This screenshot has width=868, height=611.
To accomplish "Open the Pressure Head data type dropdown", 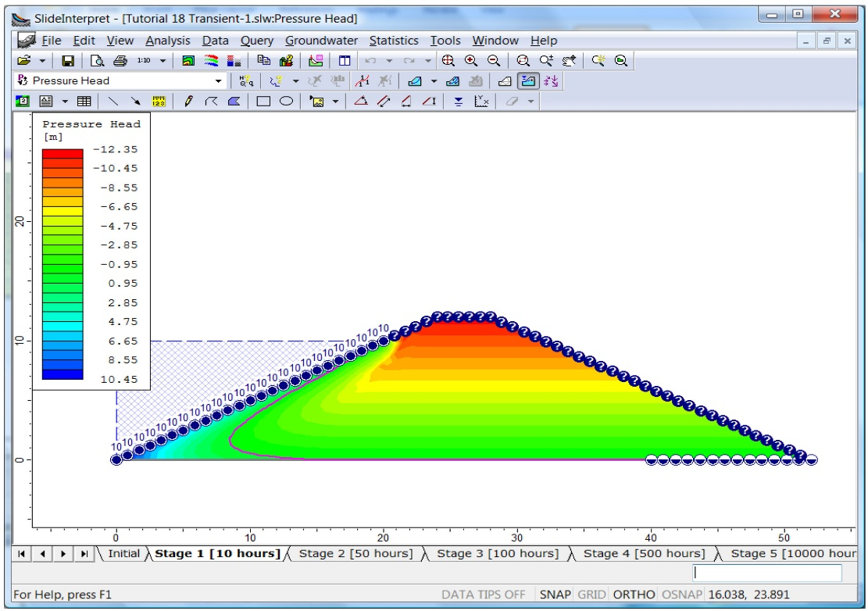I will tap(219, 80).
